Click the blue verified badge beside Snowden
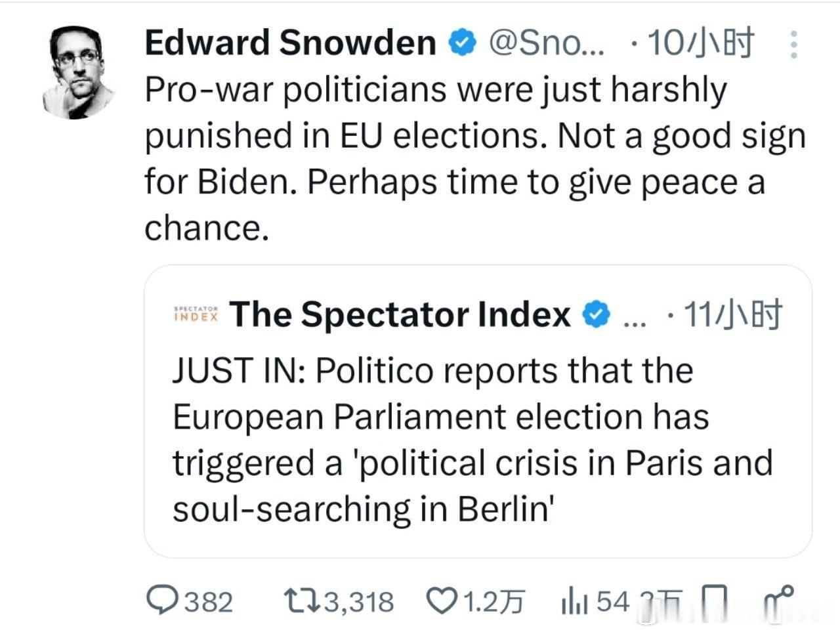 [462, 43]
